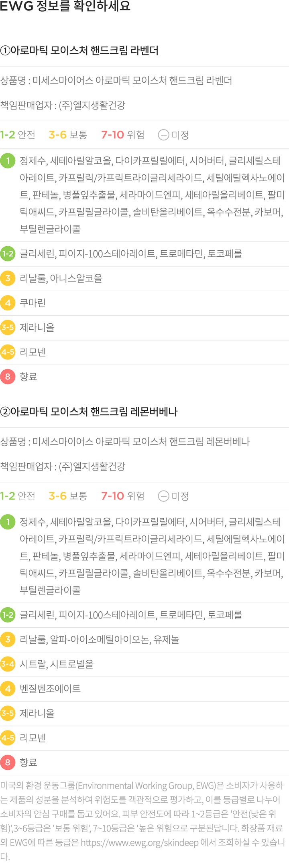Open the ewg.org/skindeep link
This screenshot has width=289, height=868.
(x=139, y=842)
